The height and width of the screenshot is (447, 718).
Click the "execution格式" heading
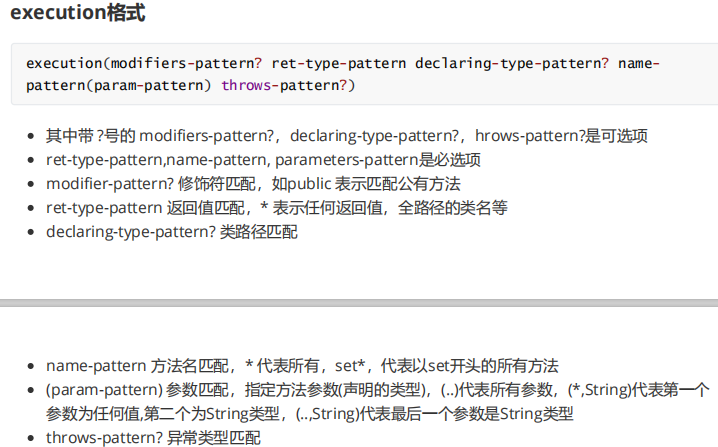[x=77, y=14]
